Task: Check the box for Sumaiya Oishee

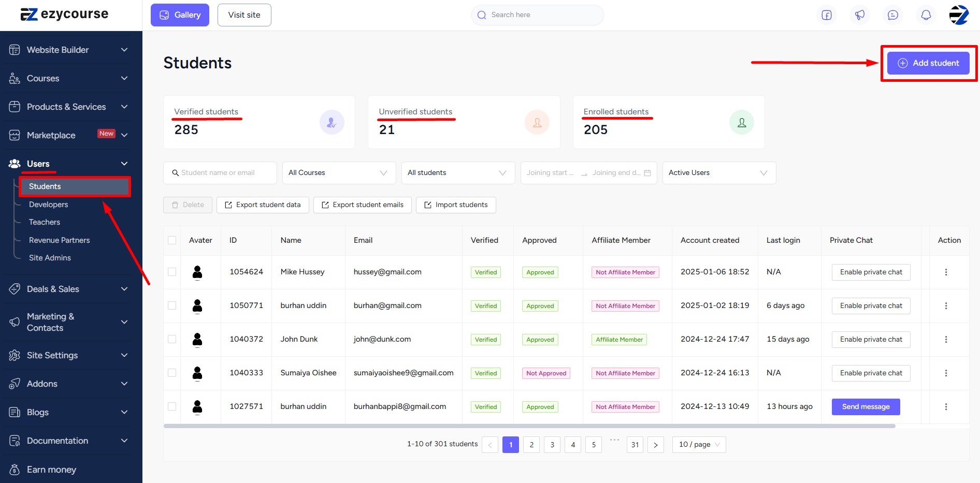Action: point(172,373)
